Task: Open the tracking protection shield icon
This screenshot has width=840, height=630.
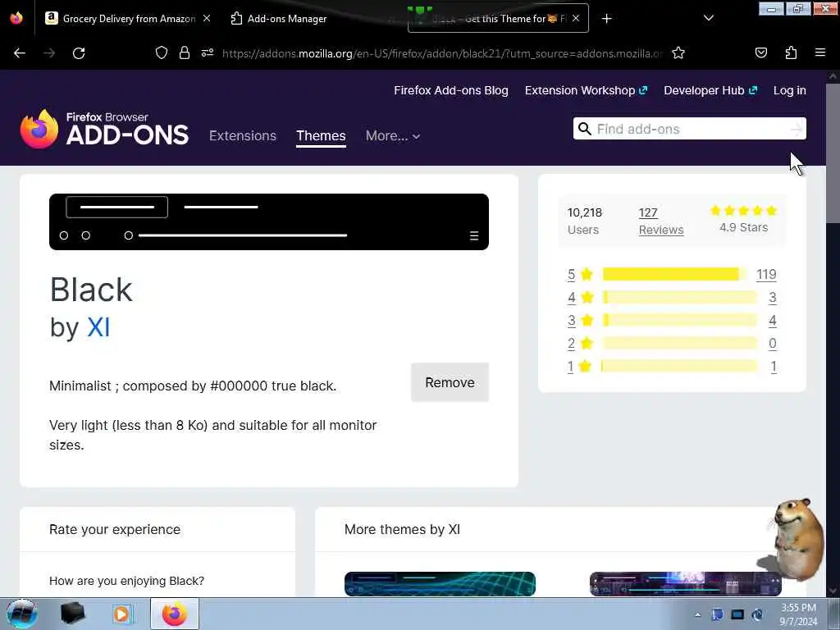Action: click(162, 52)
